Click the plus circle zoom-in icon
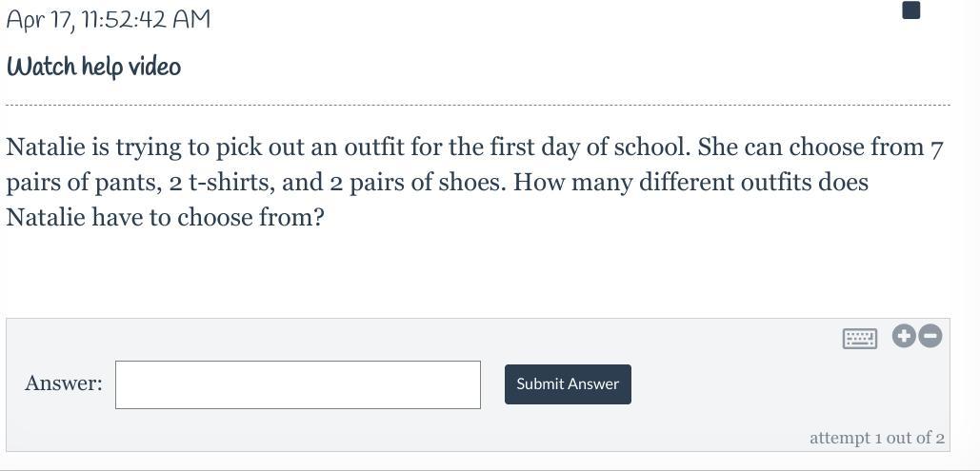This screenshot has height=471, width=980. click(x=904, y=336)
